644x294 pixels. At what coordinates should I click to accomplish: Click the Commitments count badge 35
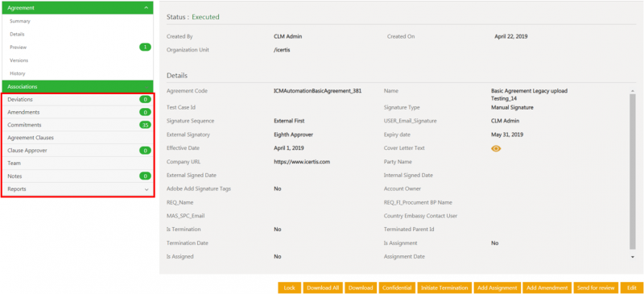click(x=145, y=125)
